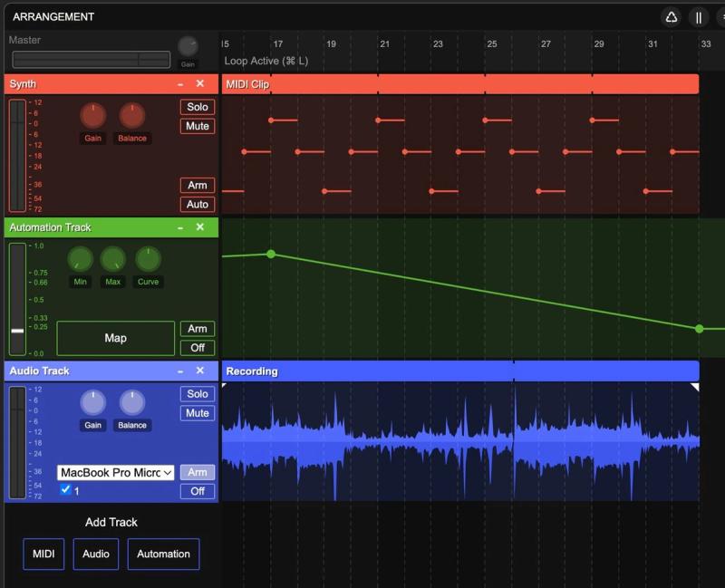Click the recycle triangle icon in header
The height and width of the screenshot is (588, 725).
[672, 17]
